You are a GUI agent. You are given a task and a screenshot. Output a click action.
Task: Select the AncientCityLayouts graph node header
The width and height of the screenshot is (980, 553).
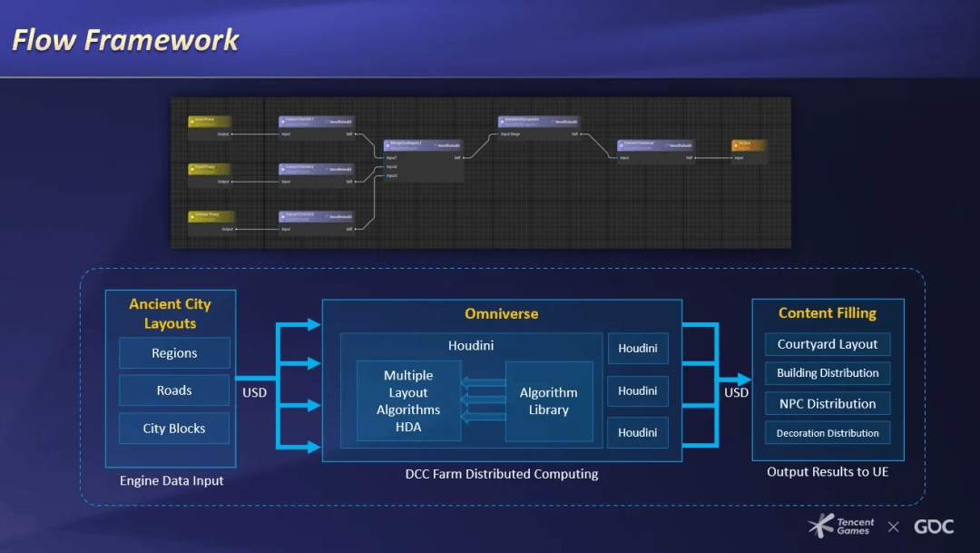[x=524, y=121]
